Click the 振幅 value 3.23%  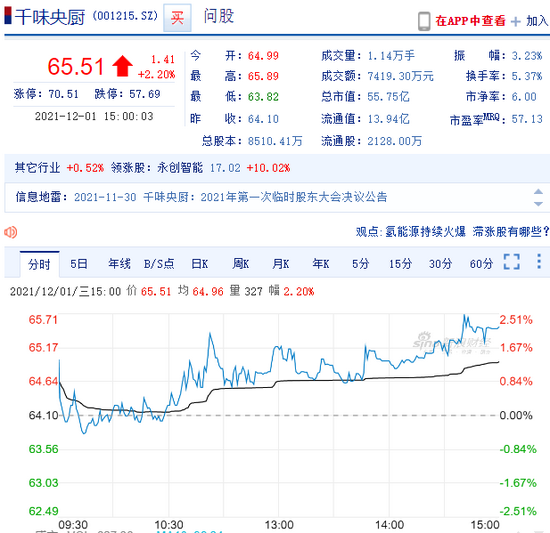(527, 56)
